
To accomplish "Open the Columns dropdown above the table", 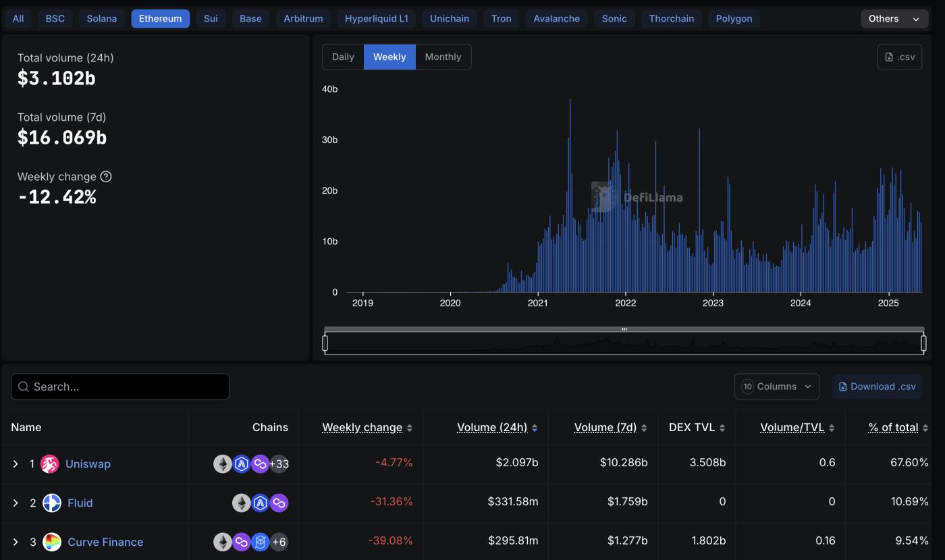I will (x=776, y=387).
